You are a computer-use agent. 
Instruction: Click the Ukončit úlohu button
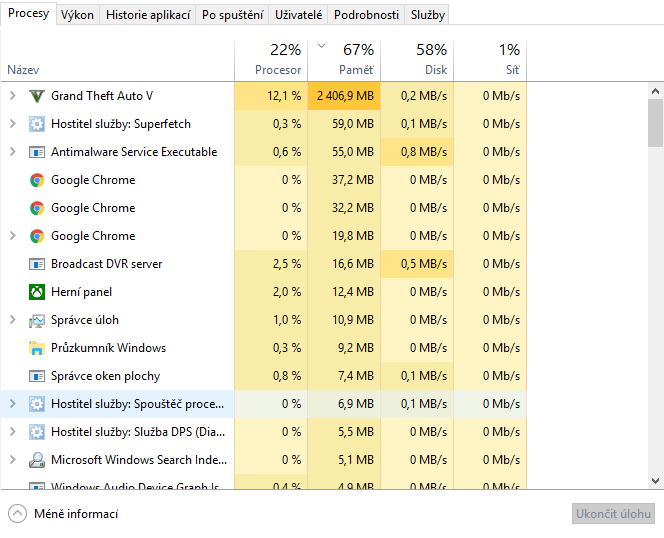click(x=613, y=514)
